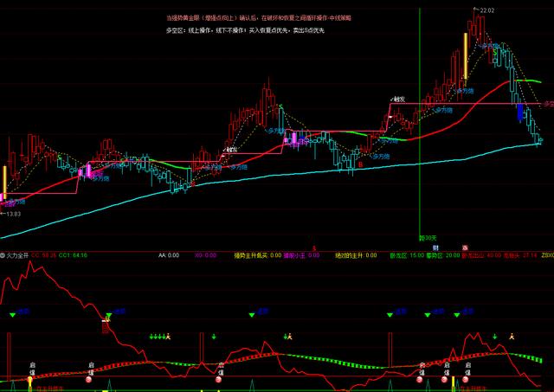554x392 pixels.
Task: Click the 卧龙区 15.00 indicator readout
Action: tap(405, 256)
